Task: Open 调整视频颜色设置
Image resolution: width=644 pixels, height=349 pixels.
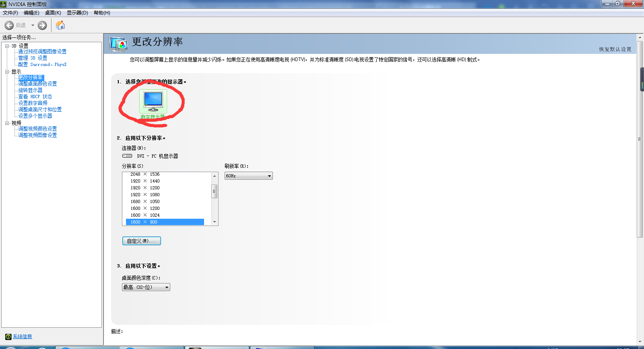Action: tap(37, 129)
